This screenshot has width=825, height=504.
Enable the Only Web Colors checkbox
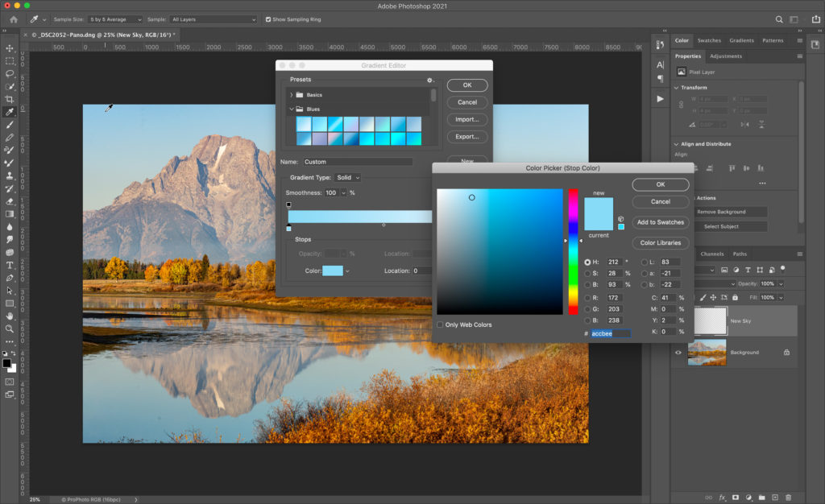click(440, 324)
